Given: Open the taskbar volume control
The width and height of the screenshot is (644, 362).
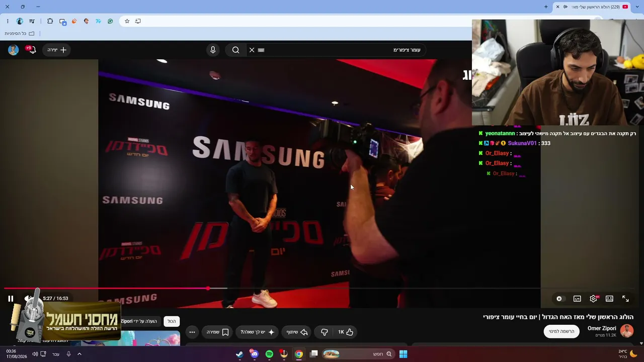Looking at the screenshot, I should coord(35,354).
